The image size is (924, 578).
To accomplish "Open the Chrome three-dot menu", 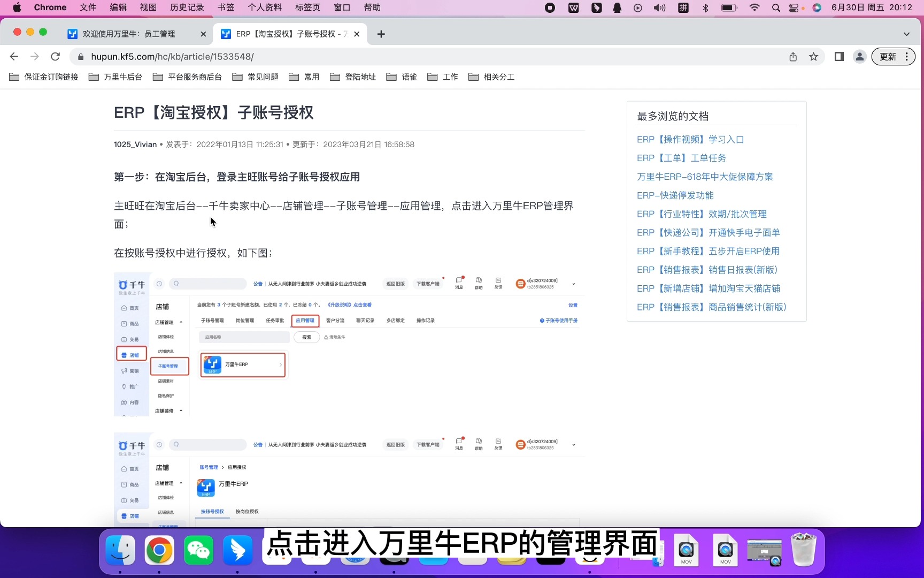I will pos(907,57).
